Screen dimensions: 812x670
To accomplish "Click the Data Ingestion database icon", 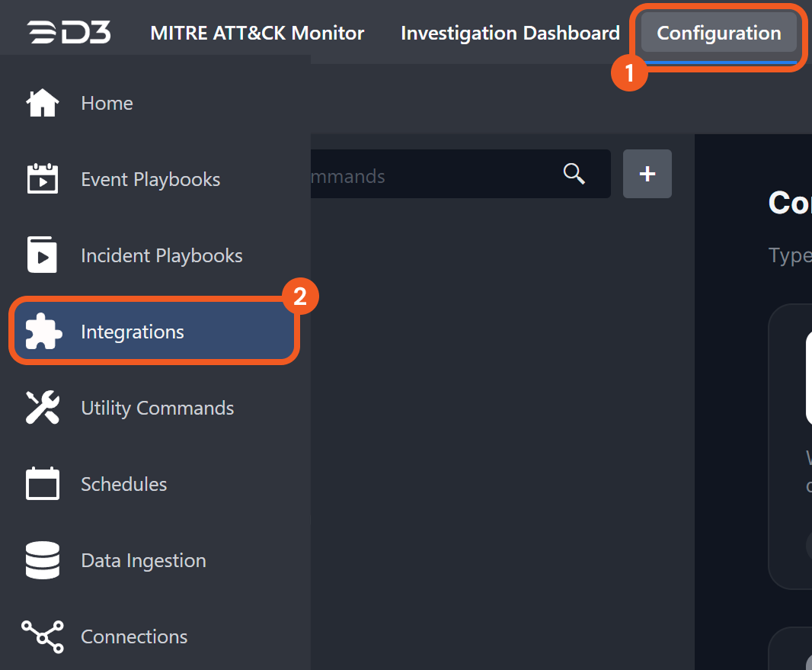I will 43,560.
